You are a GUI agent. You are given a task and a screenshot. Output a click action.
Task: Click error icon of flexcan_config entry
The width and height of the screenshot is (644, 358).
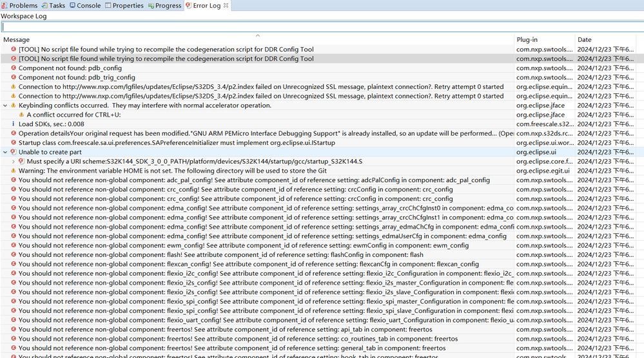(13, 264)
